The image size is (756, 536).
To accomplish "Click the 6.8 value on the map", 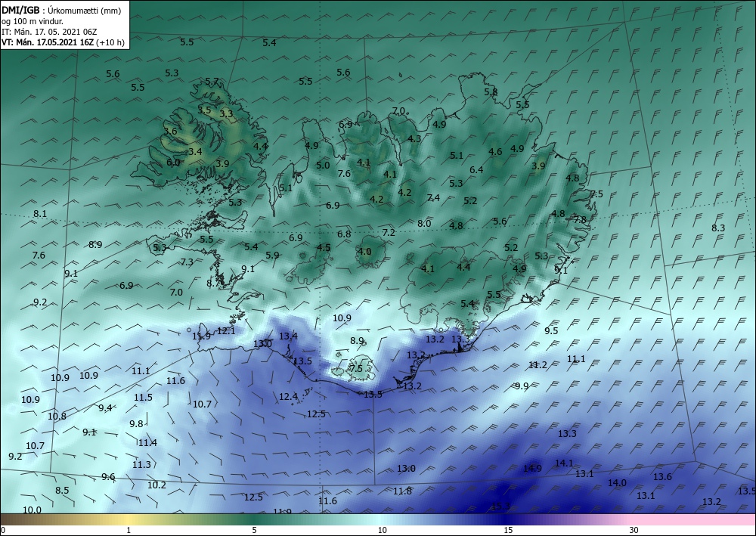I will click(344, 234).
